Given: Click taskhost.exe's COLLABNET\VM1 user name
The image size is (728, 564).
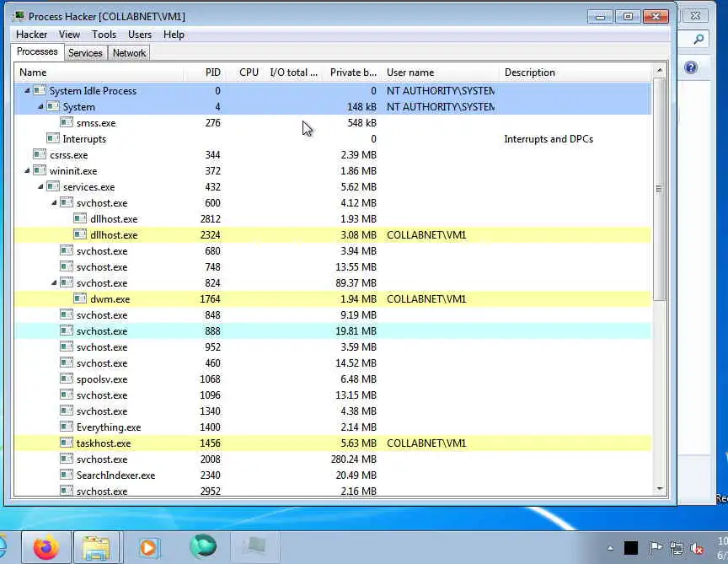Looking at the screenshot, I should click(x=426, y=443).
